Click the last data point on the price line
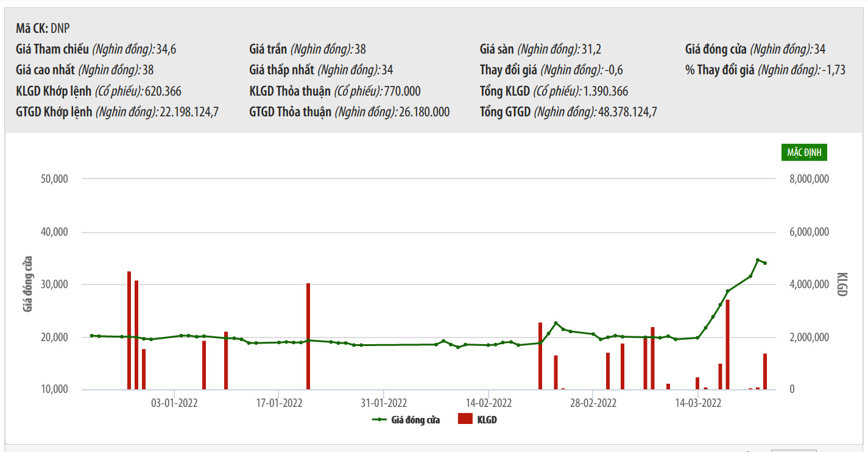Screen dimensions: 868x452 [x=765, y=263]
